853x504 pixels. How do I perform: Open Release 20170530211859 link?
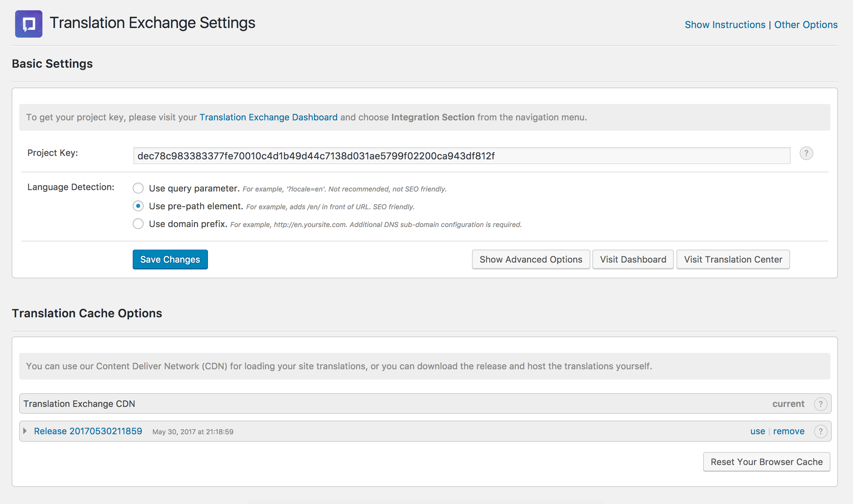click(88, 431)
